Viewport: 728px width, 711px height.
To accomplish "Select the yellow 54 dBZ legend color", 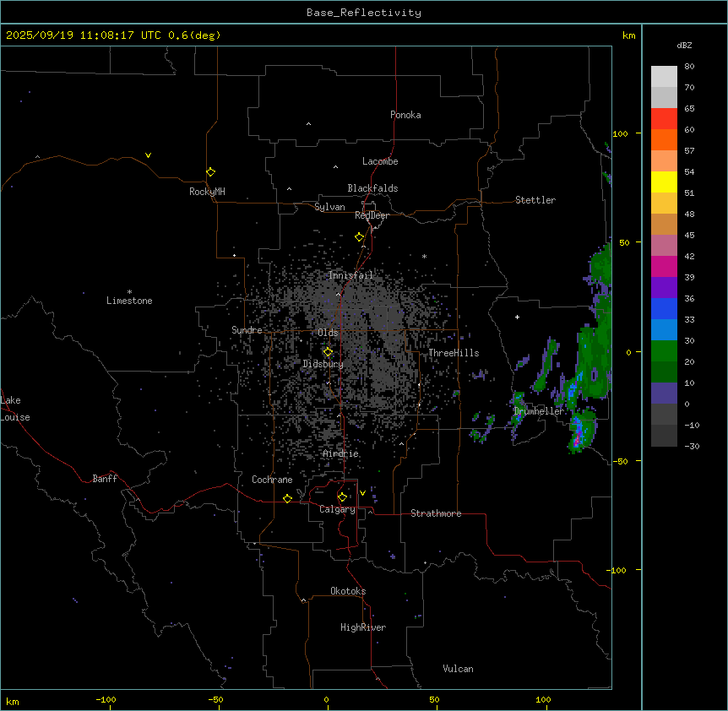I will click(x=664, y=182).
